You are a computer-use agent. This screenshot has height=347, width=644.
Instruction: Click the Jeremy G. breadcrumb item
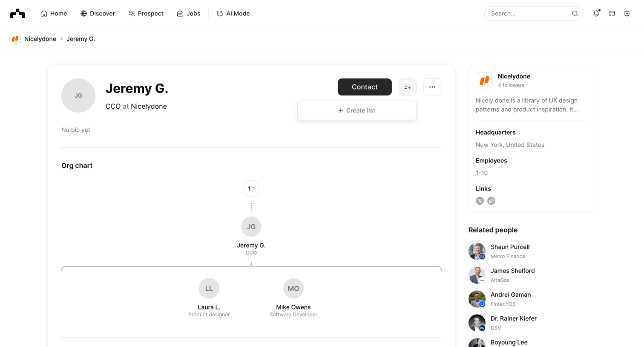pos(80,39)
